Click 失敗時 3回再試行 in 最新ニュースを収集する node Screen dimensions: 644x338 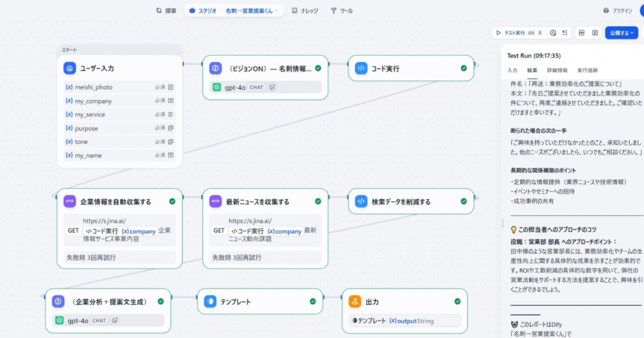(265, 258)
